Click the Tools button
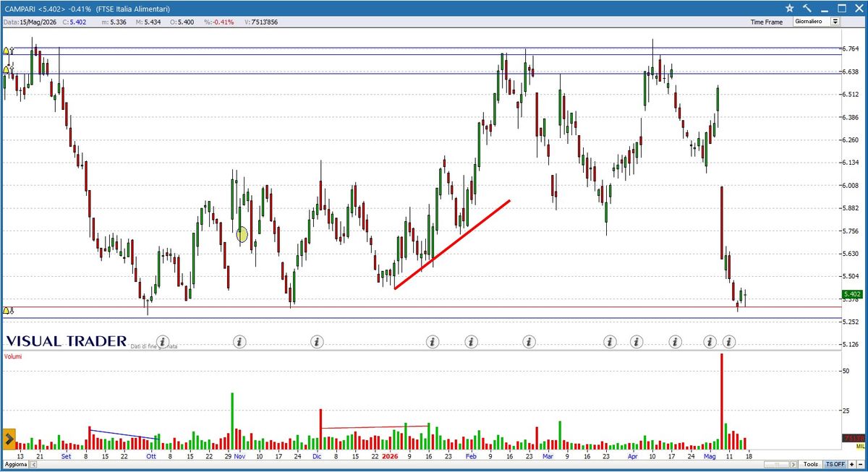The height and width of the screenshot is (472, 868). pos(812,464)
